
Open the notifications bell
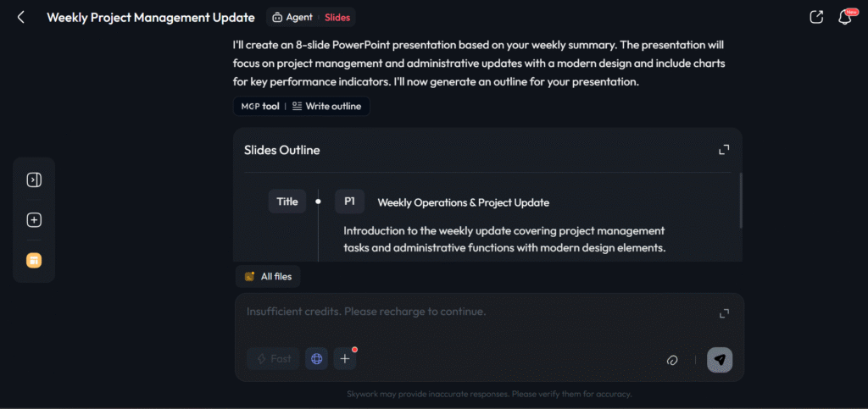coord(844,17)
